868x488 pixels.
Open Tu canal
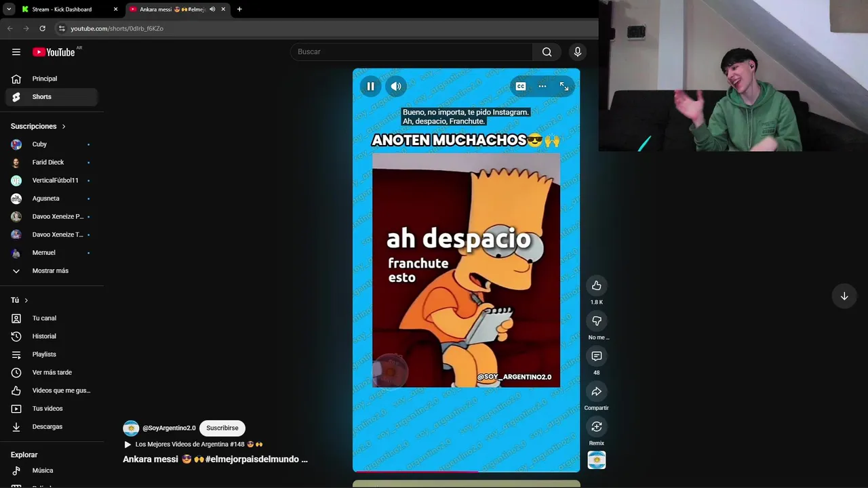tap(52, 318)
